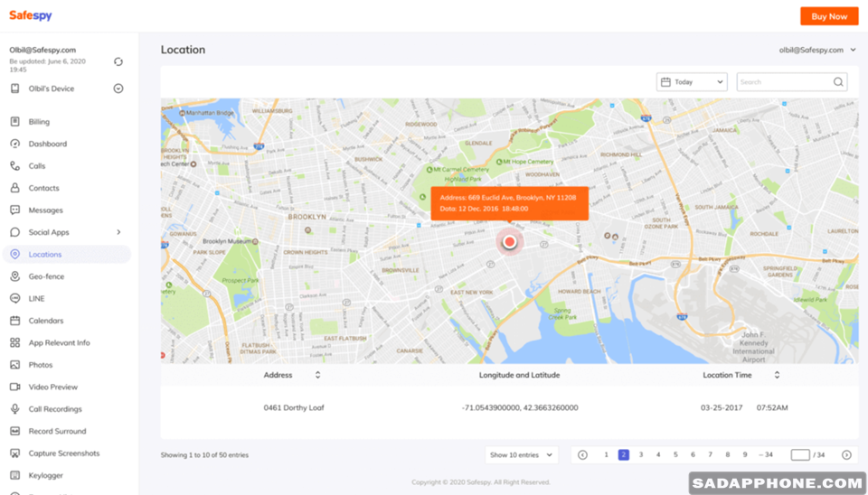Click the Olbil@Safespy.com account email in sidebar
868x495 pixels.
[x=42, y=50]
